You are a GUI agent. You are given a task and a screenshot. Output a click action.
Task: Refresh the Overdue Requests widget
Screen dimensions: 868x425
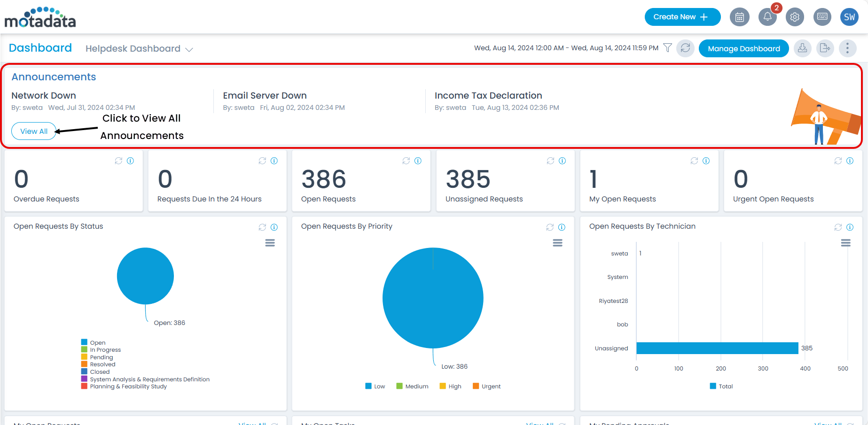coord(118,161)
